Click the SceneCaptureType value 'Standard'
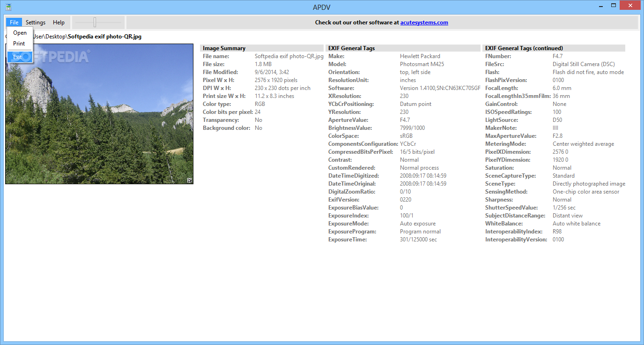Viewport: 644px width, 345px height. 563,176
